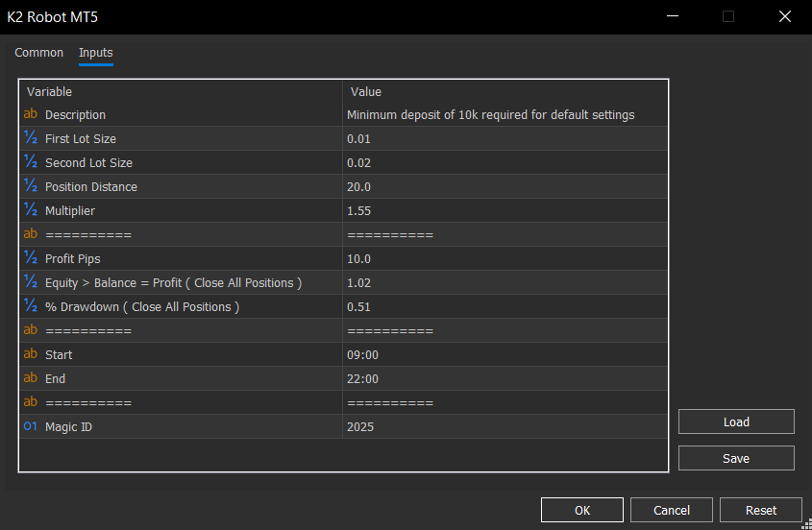Click the Reset button
The image size is (812, 530).
tap(761, 511)
